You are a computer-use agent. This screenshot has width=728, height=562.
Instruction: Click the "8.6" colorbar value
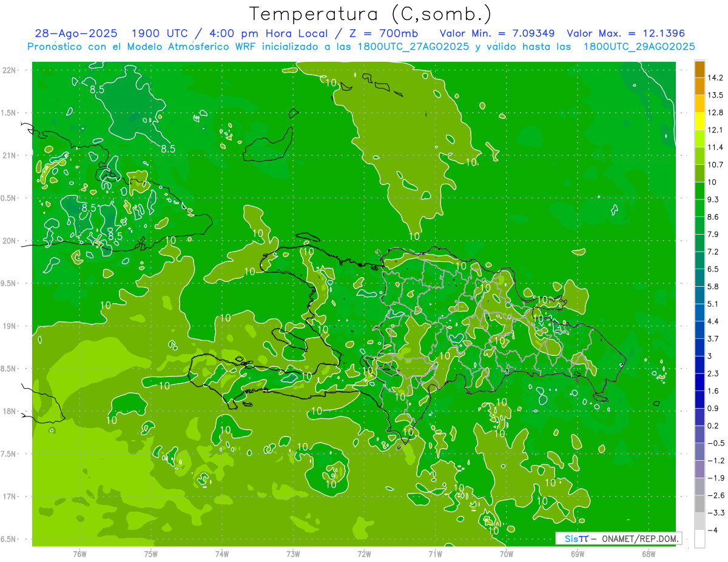(x=713, y=217)
